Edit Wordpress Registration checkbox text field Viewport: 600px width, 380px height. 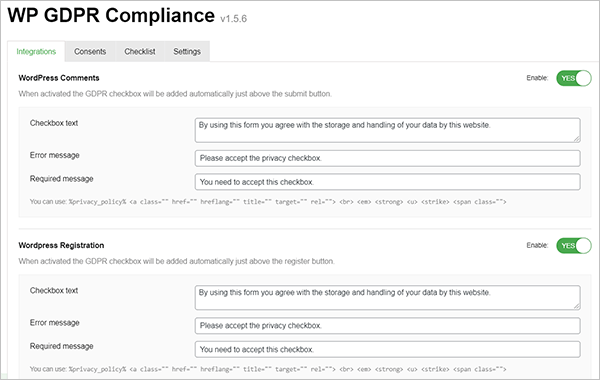pos(387,297)
